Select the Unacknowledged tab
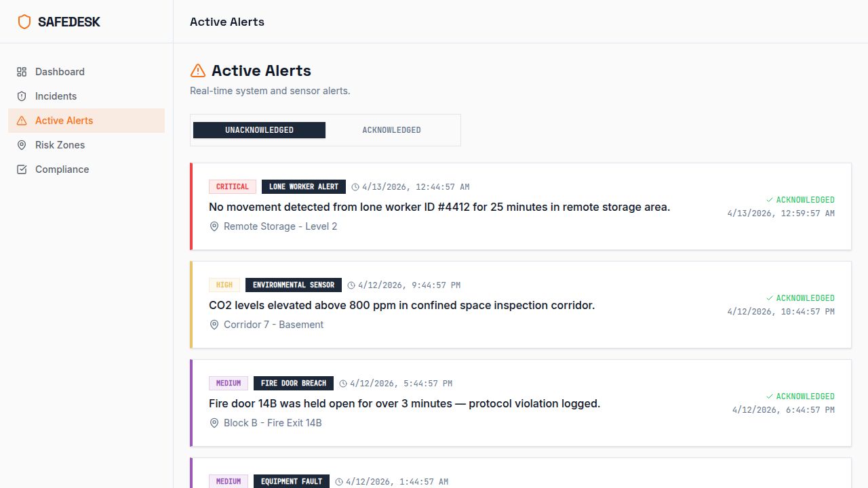868x488 pixels. 259,130
